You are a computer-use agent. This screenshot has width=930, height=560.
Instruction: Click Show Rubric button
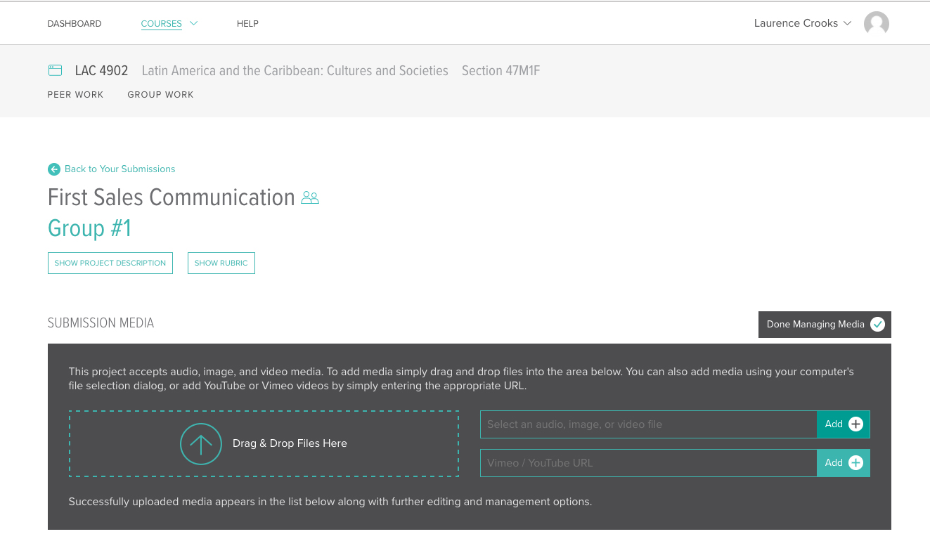[221, 263]
